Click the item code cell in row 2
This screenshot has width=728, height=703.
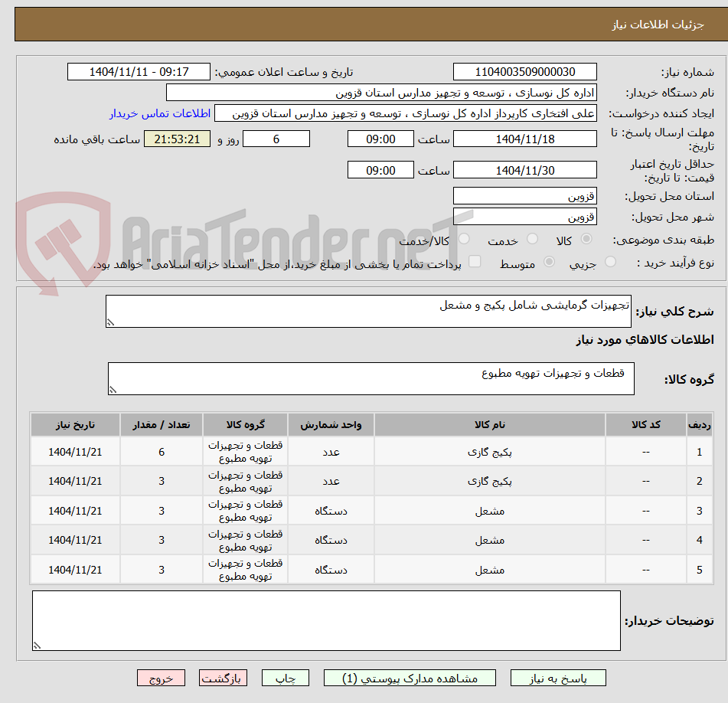[646, 481]
